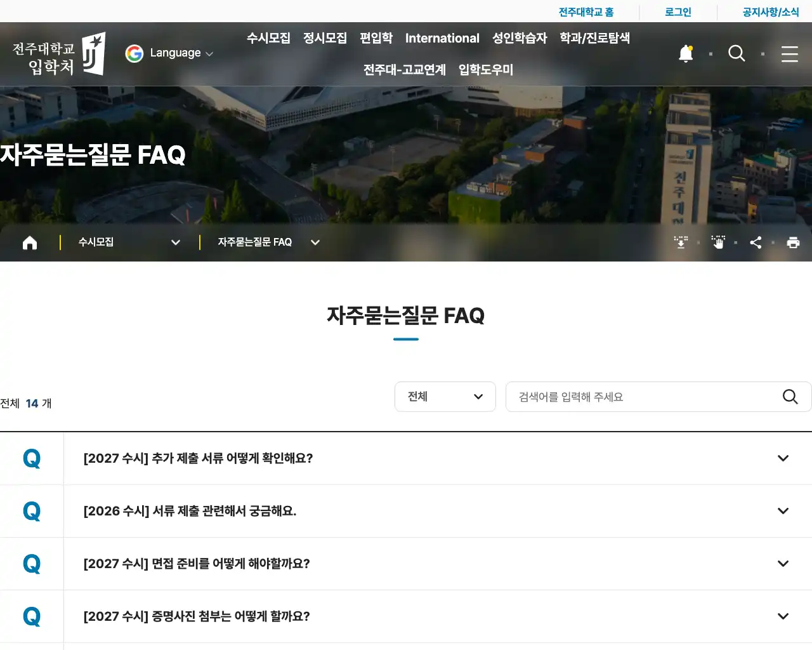Image resolution: width=812 pixels, height=650 pixels.
Task: Click the 자주묻는질문 FAQ banner title
Action: coord(93,155)
